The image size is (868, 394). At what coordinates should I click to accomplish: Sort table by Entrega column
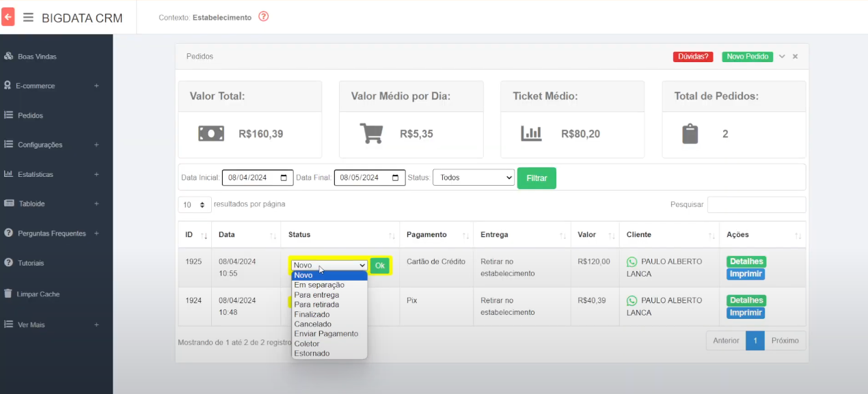click(521, 235)
